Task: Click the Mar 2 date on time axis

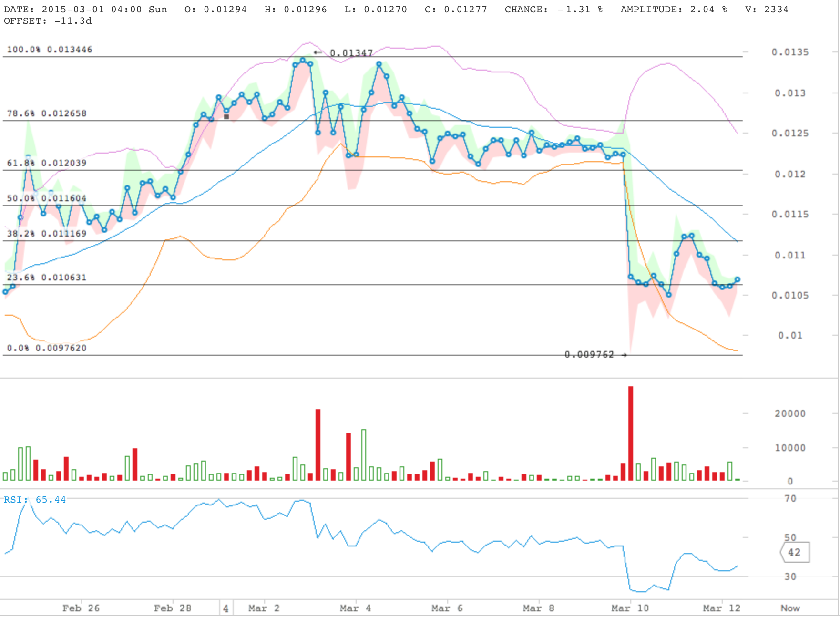Action: click(x=264, y=608)
